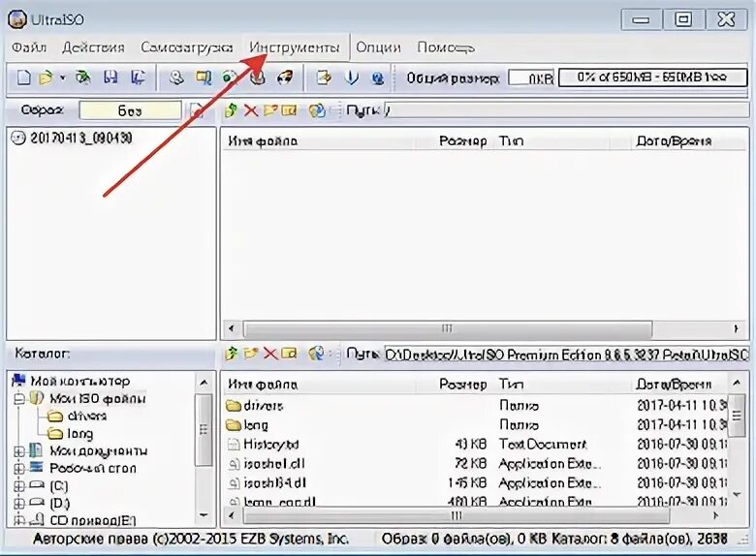Click the black-and-white disc icon after Burn
The height and width of the screenshot is (556, 756).
285,77
